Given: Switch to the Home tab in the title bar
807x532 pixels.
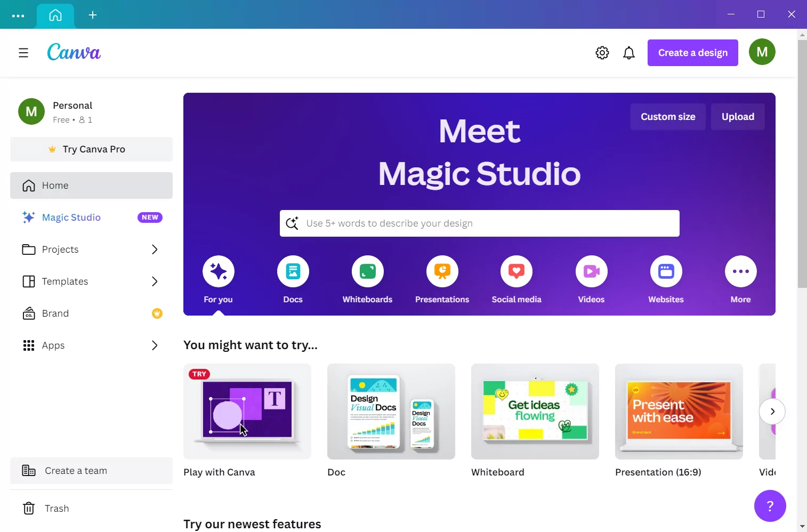Looking at the screenshot, I should click(55, 15).
